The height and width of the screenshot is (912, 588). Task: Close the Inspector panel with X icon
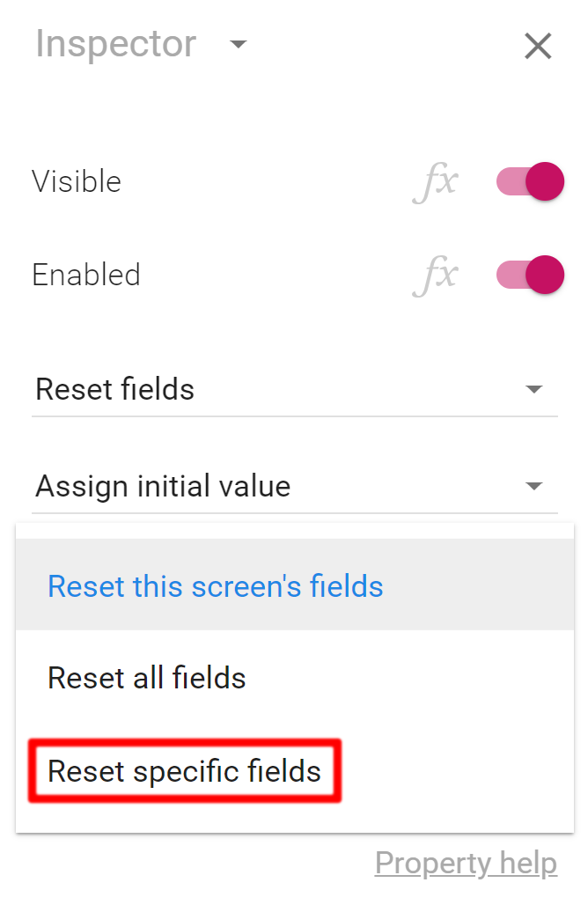[538, 46]
